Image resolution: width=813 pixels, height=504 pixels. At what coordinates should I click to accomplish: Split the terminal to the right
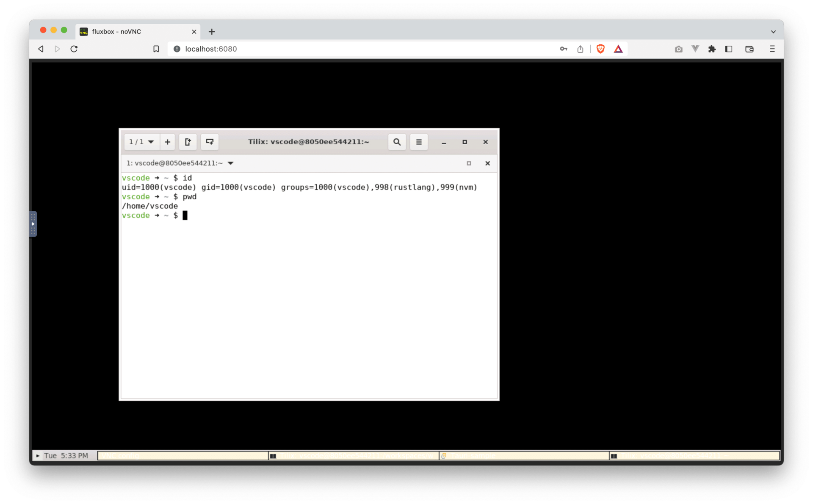click(x=188, y=142)
